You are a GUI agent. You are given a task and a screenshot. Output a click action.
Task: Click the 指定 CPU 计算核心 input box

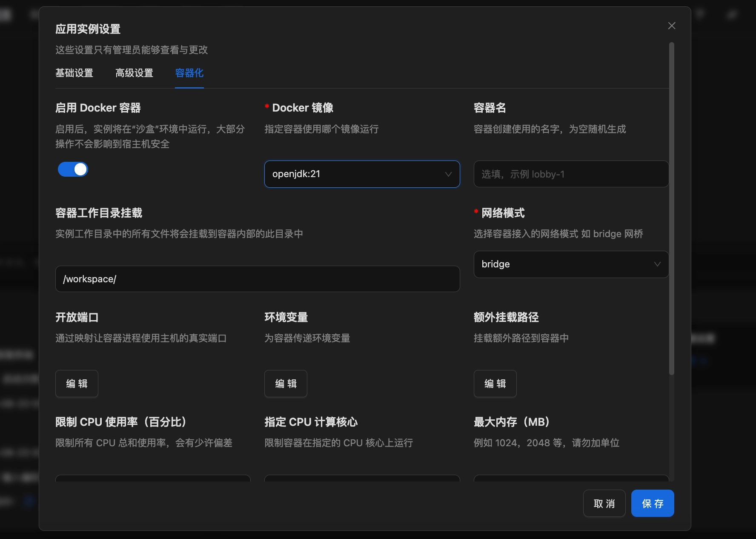pos(362,478)
